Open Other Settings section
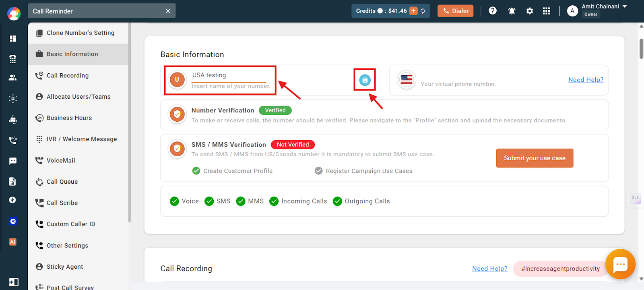This screenshot has width=644, height=290. (x=78, y=245)
